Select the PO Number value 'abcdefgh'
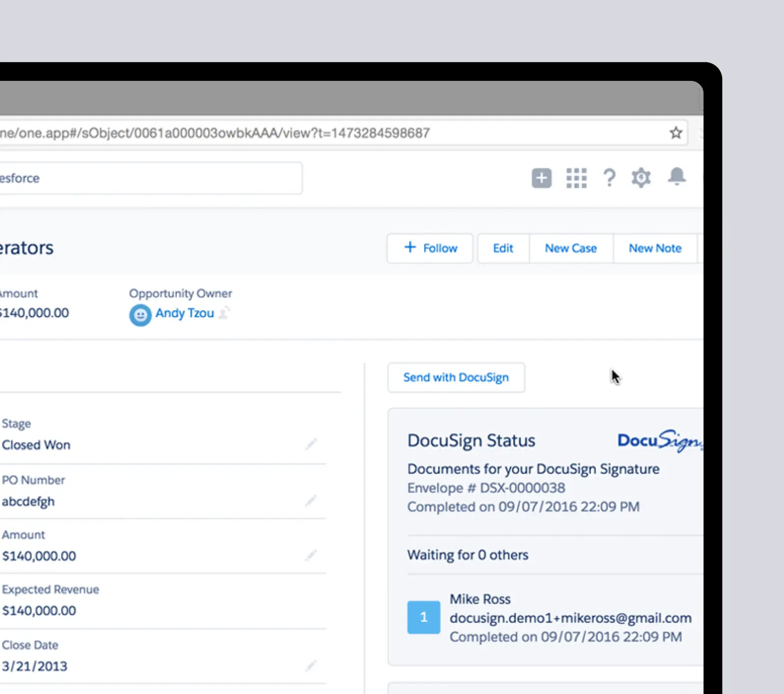The height and width of the screenshot is (694, 784). [28, 501]
